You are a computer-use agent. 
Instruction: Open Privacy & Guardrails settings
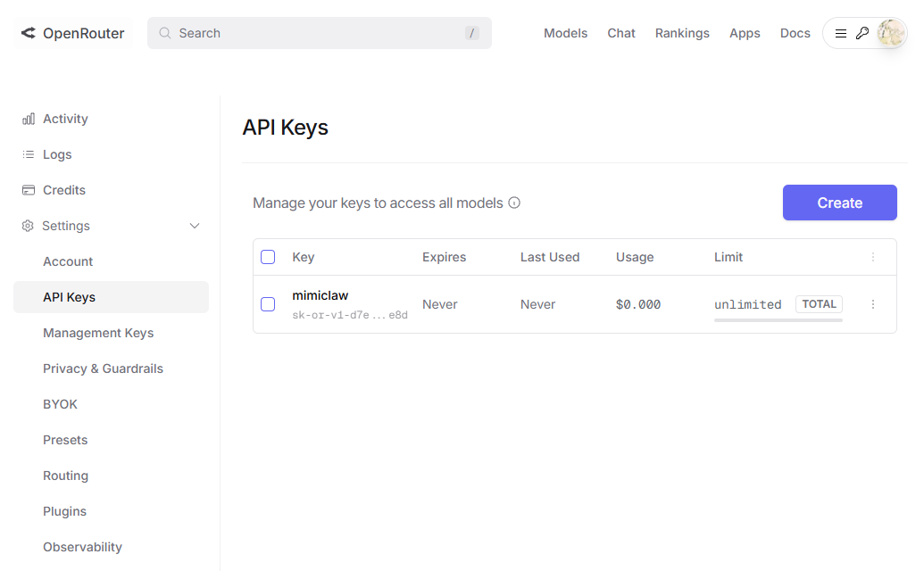[x=103, y=368]
